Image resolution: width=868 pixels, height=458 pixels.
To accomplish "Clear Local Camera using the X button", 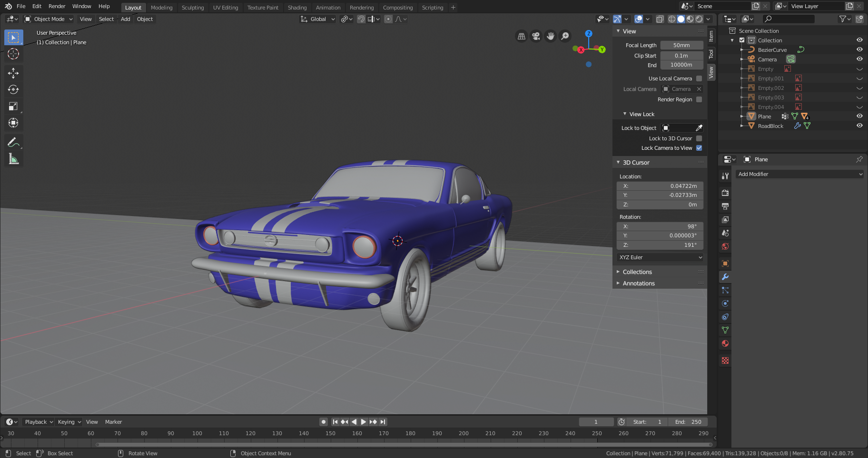I will tap(699, 89).
